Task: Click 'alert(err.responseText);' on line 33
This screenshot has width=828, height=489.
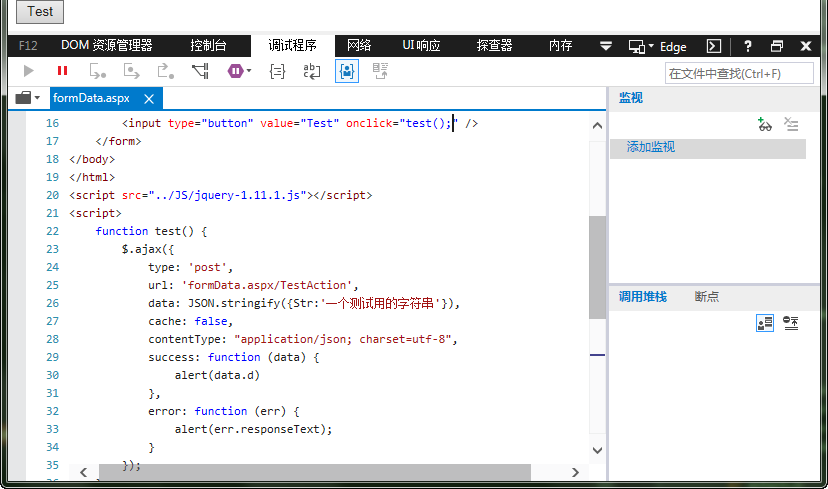Action: pos(253,429)
